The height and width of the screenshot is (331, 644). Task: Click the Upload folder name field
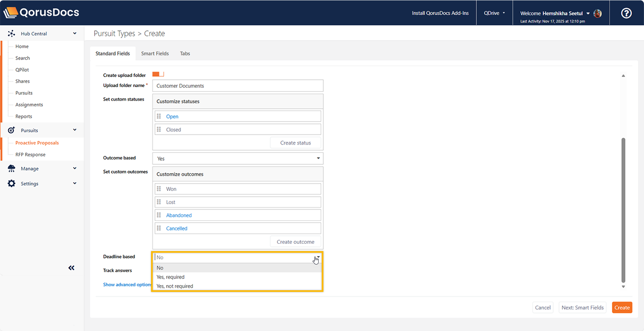pos(237,86)
